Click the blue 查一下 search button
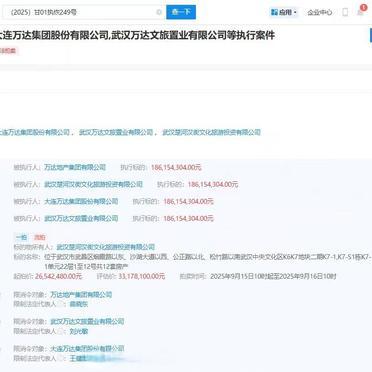The height and width of the screenshot is (372, 372). pyautogui.click(x=181, y=12)
